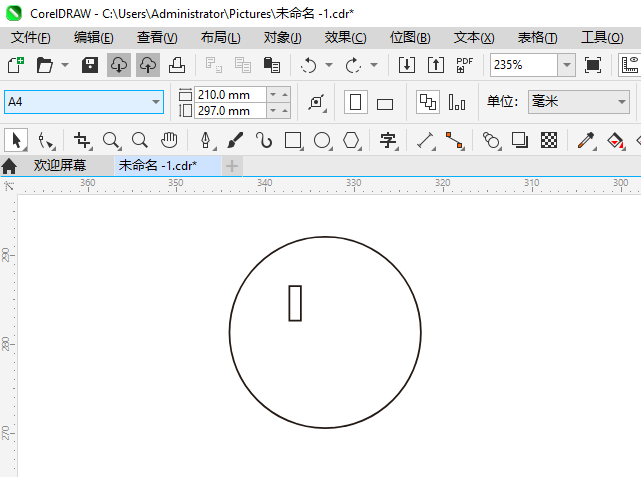This screenshot has height=477, width=641.
Task: Select the Interactive Fill bucket tool
Action: pyautogui.click(x=616, y=140)
